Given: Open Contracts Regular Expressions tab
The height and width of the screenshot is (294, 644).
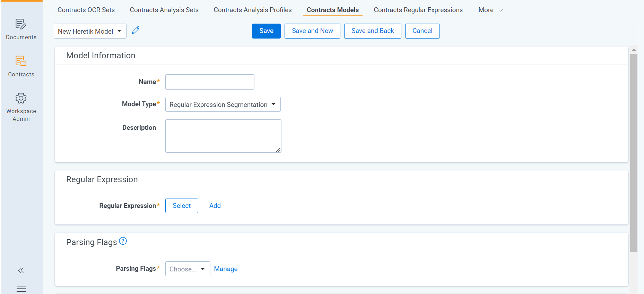Looking at the screenshot, I should (x=418, y=10).
